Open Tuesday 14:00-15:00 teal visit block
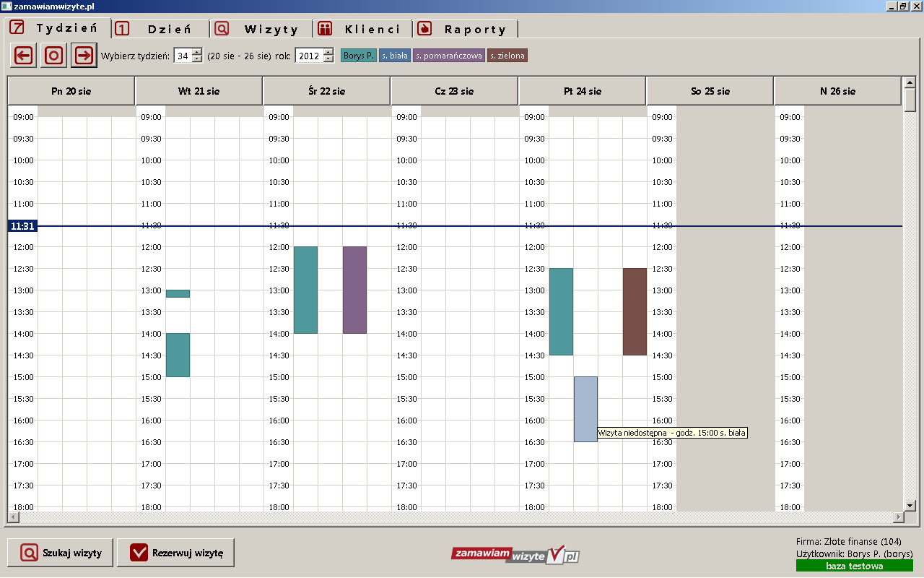The width and height of the screenshot is (924, 578). 178,355
